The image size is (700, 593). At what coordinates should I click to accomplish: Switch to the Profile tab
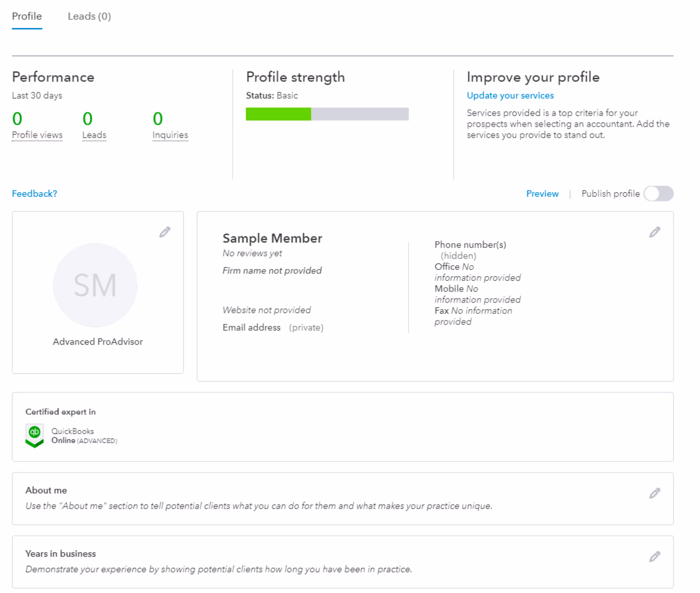pos(27,16)
